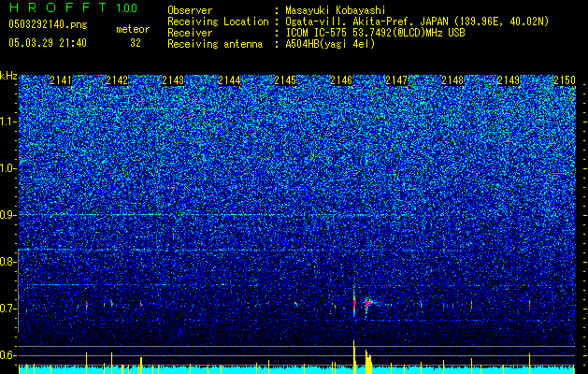Click the 2144 time marker
588x374 pixels.
pyautogui.click(x=229, y=80)
